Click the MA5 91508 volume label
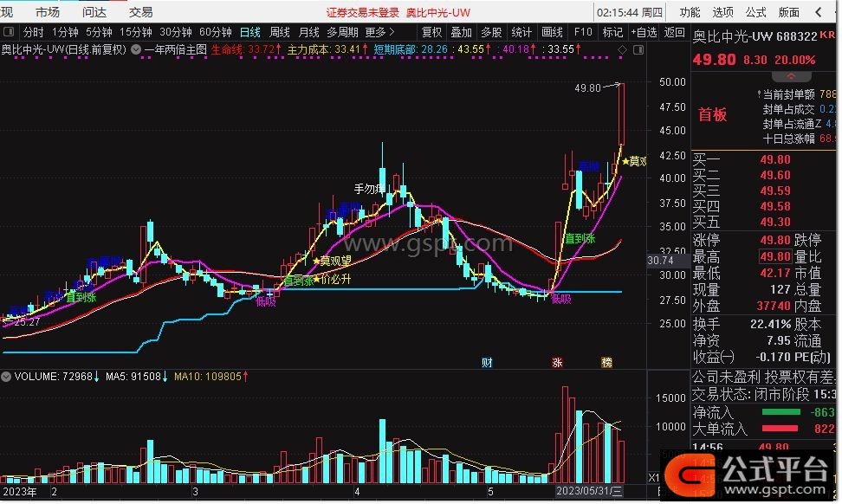The image size is (842, 504). [137, 377]
